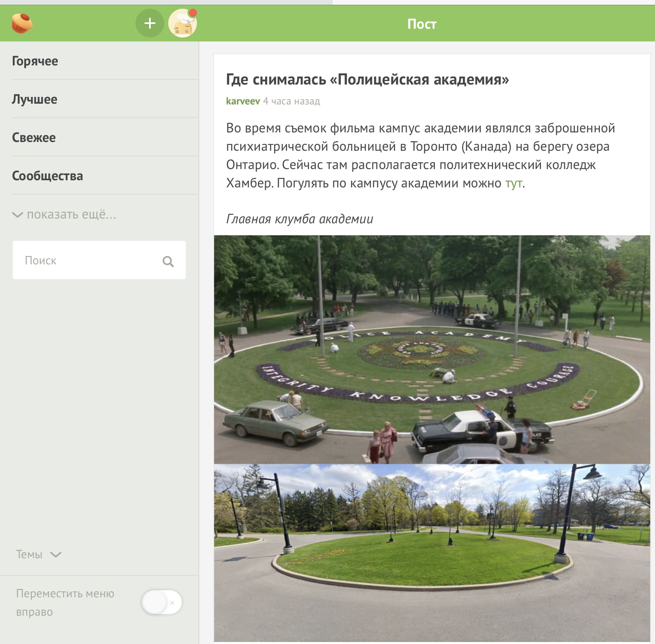Viewport: 655px width, 644px height.
Task: Open the Лучшее section
Action: [x=35, y=99]
